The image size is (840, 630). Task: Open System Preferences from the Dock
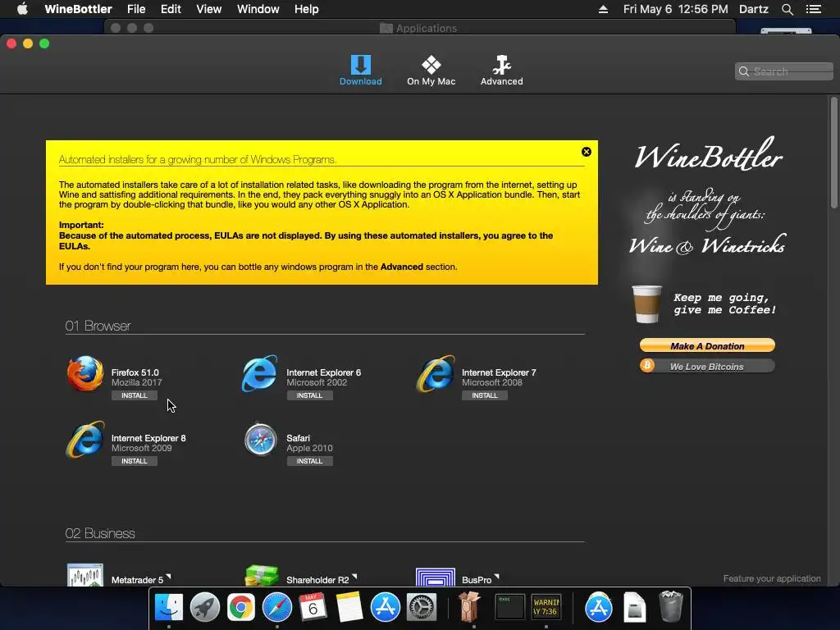[421, 608]
